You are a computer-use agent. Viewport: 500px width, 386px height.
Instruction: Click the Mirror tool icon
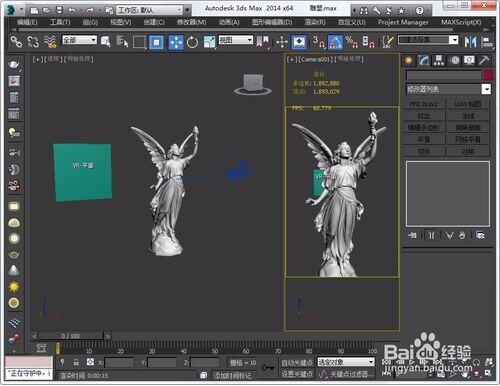point(471,42)
